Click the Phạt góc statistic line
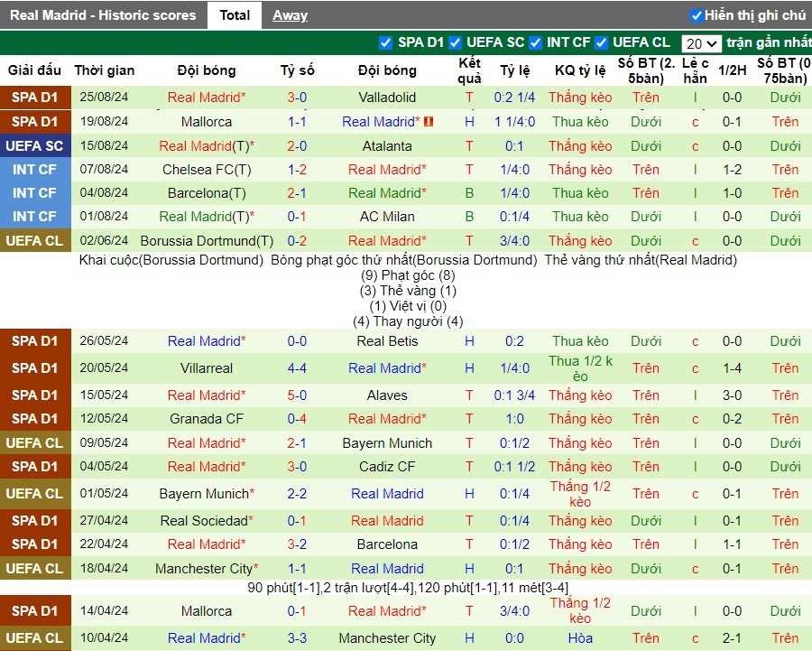Viewport: 812px width, 651px height. click(408, 275)
